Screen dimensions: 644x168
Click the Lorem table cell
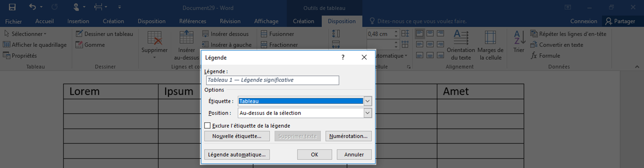(111, 91)
